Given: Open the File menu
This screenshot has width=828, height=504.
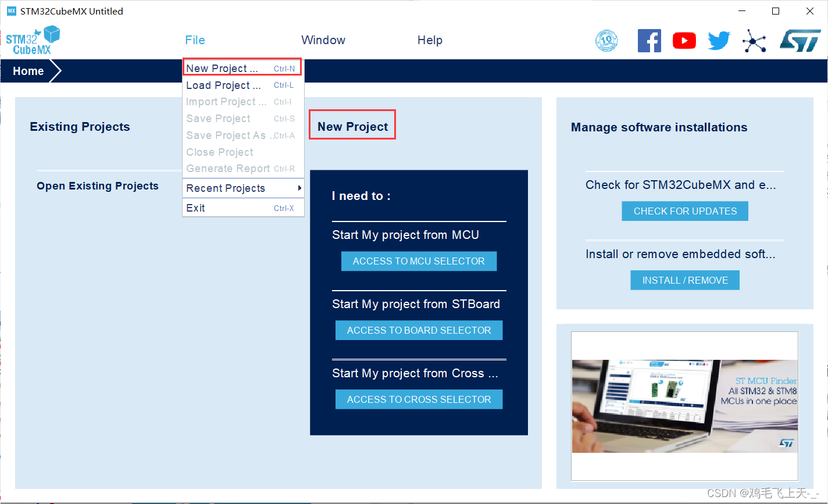Looking at the screenshot, I should point(195,40).
